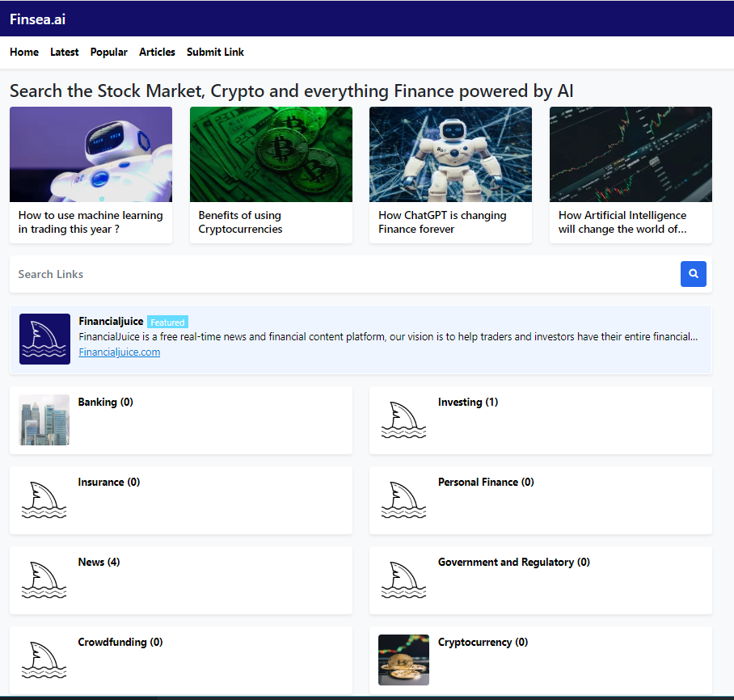Open the Articles navigation link
This screenshot has width=734, height=700.
157,52
